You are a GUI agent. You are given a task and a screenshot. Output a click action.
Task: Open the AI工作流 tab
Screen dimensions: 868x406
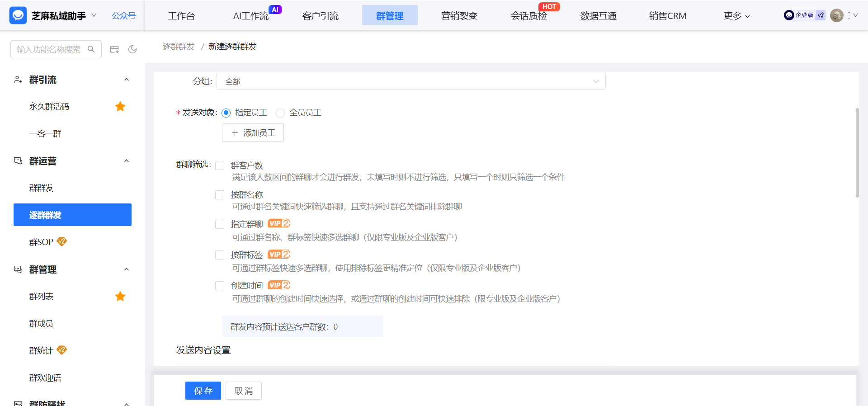tap(251, 16)
